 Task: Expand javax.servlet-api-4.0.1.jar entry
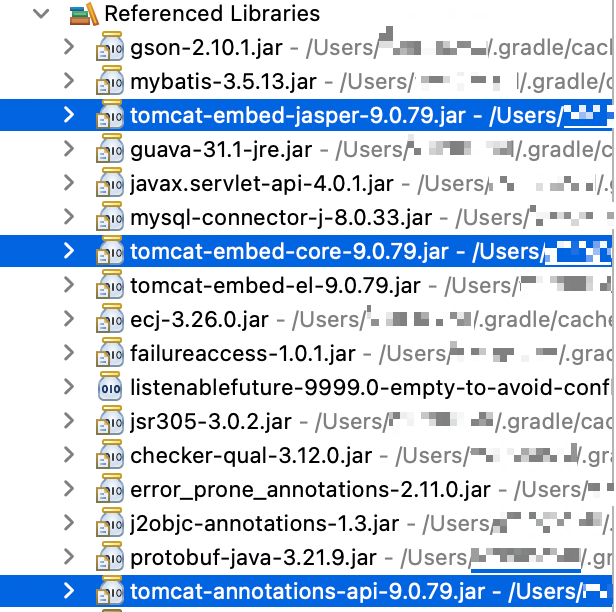pos(69,183)
